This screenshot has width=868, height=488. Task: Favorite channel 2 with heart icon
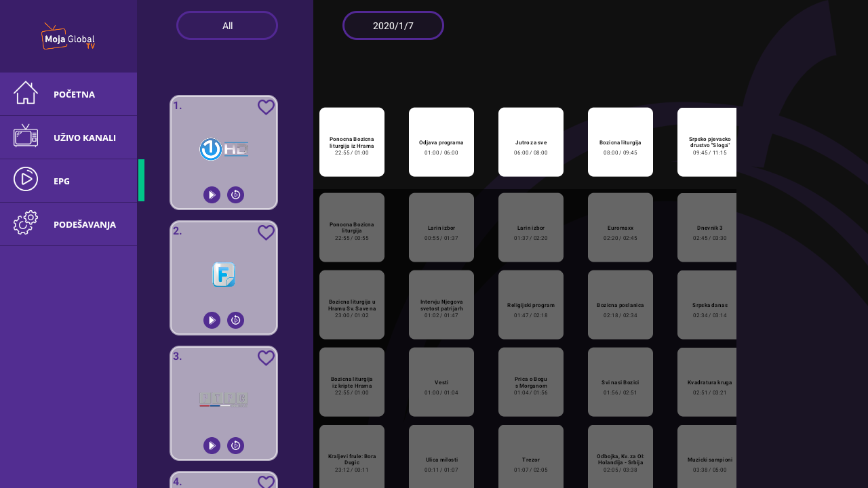click(x=266, y=232)
